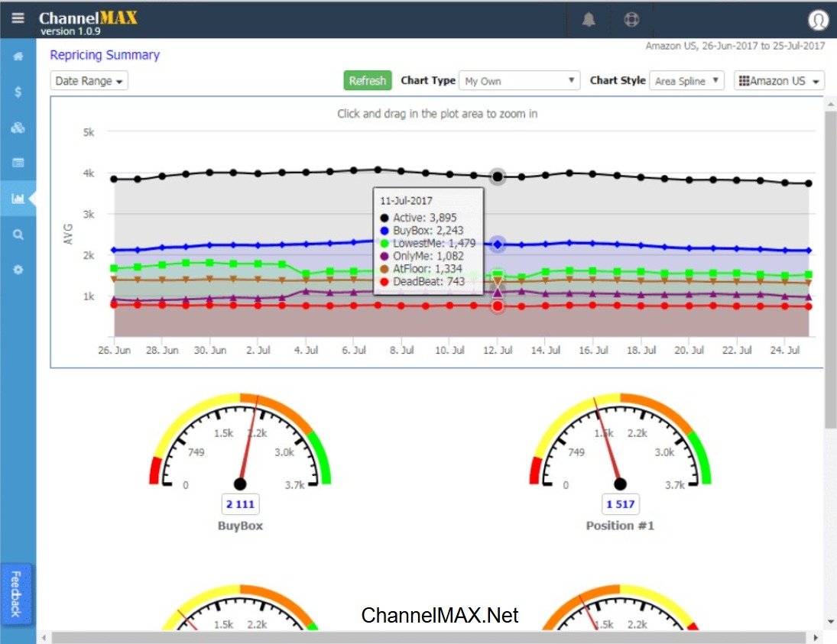Open the Home icon in the sidebar

coord(18,56)
